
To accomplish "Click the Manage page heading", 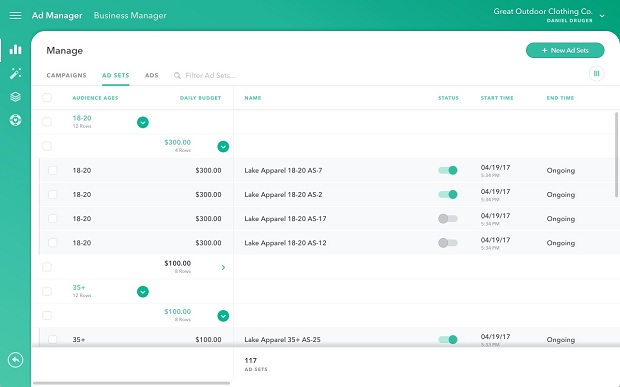I will tap(64, 51).
